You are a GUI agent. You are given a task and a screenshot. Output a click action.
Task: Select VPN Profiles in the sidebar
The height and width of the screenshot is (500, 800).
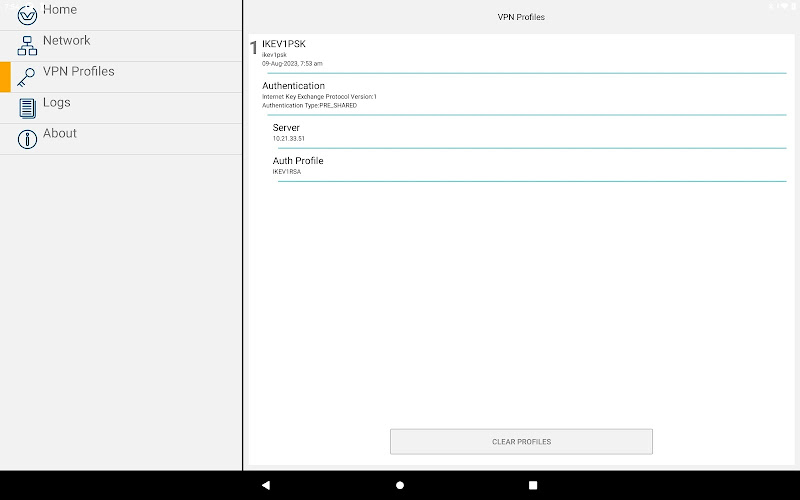[x=121, y=77]
